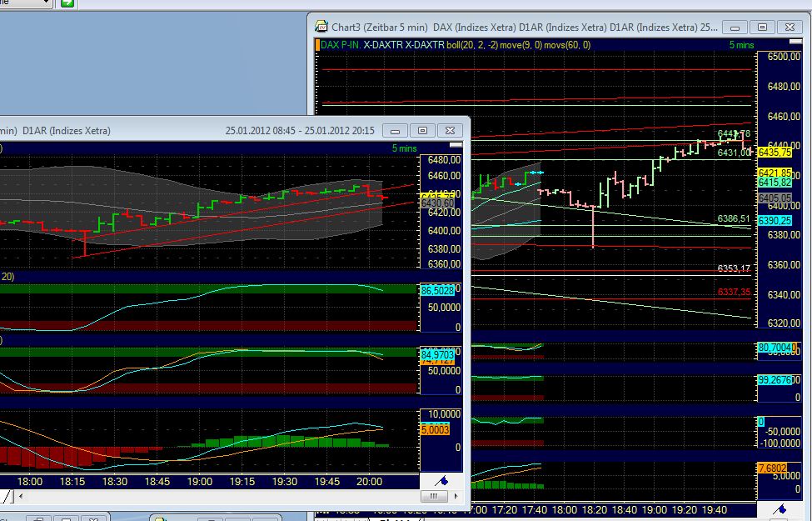Click the cyan price label 6390,25
The image size is (812, 521).
(x=778, y=221)
